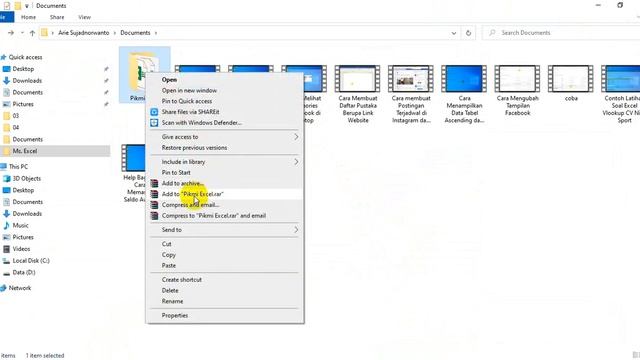Screen dimensions: 640x360
Task: Open Properties from the context menu
Action: 175,316
